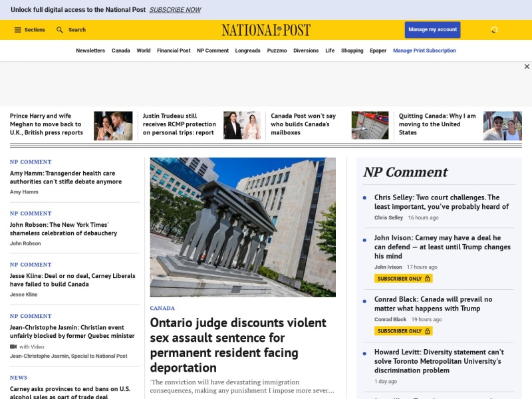The height and width of the screenshot is (399, 532).
Task: Open Prince Harry and Meghan headline
Action: tap(47, 124)
